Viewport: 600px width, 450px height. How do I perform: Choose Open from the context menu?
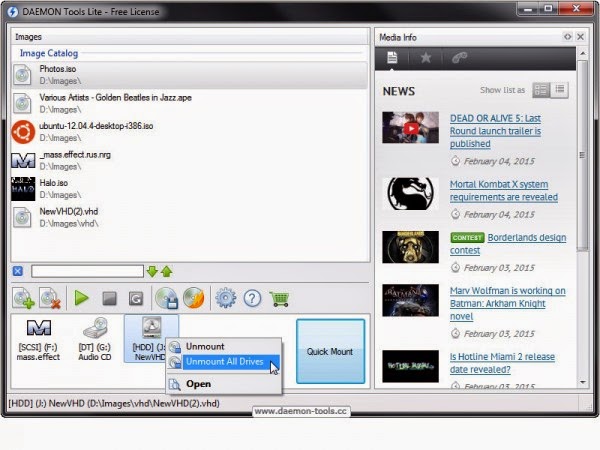pyautogui.click(x=223, y=384)
